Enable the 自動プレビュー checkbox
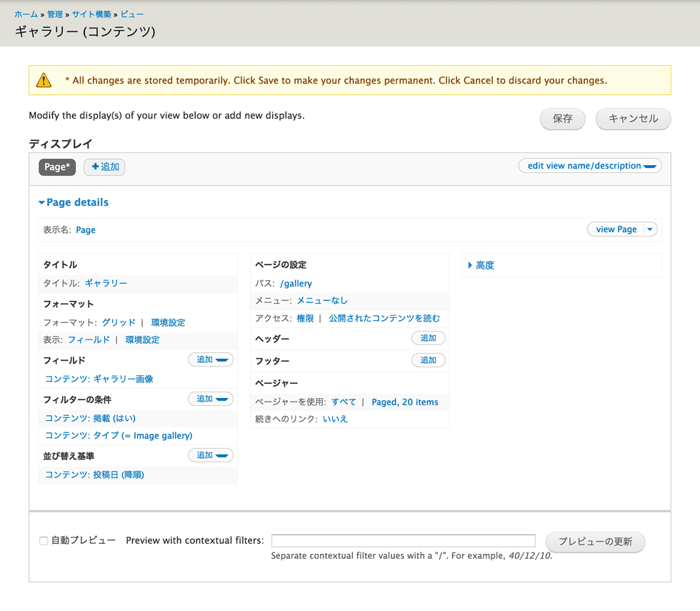The image size is (700, 611). [x=44, y=541]
